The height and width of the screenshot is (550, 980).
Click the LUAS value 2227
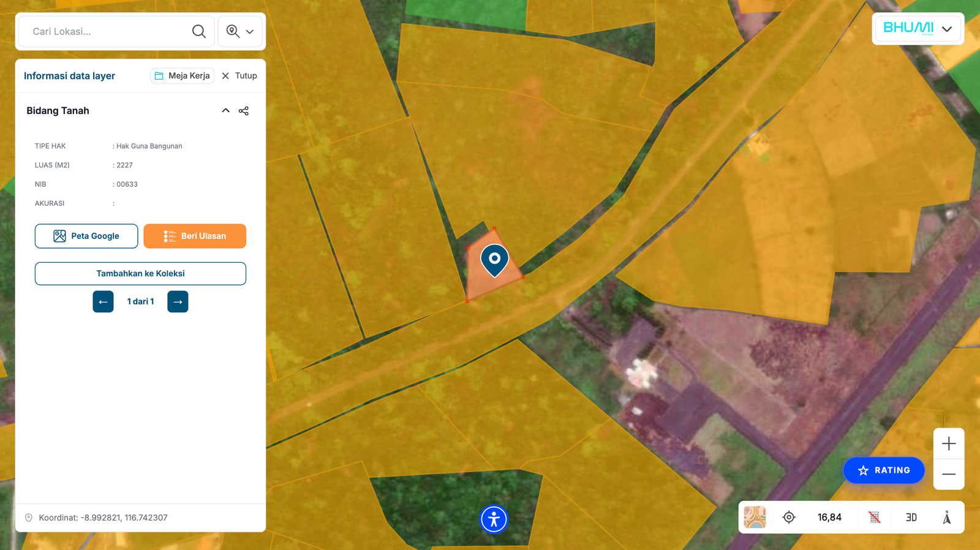coord(124,165)
